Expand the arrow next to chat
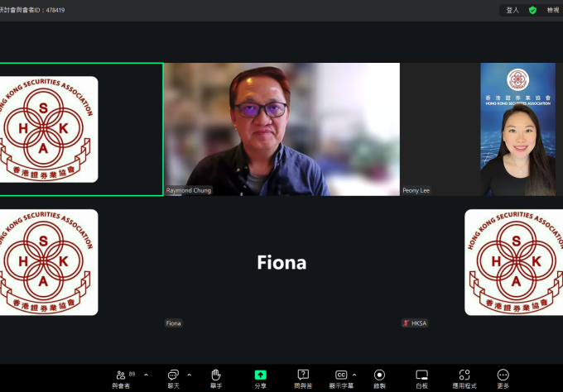 coord(190,375)
